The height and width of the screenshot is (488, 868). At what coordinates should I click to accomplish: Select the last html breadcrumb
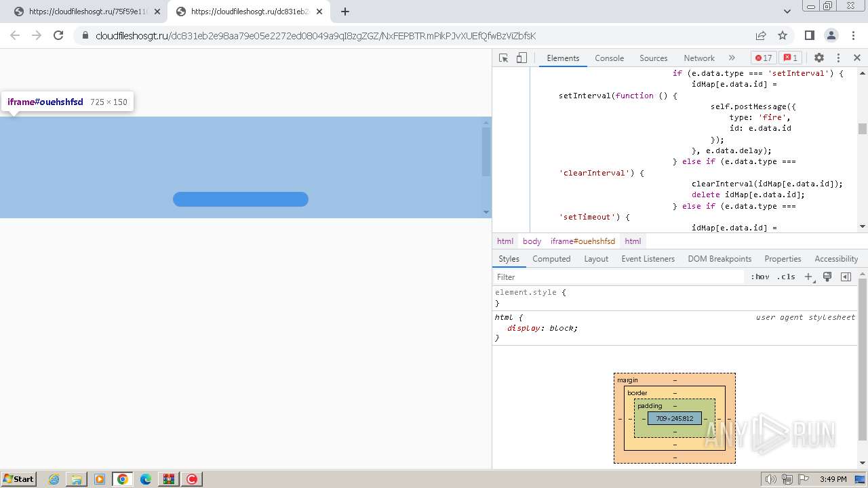click(x=633, y=241)
